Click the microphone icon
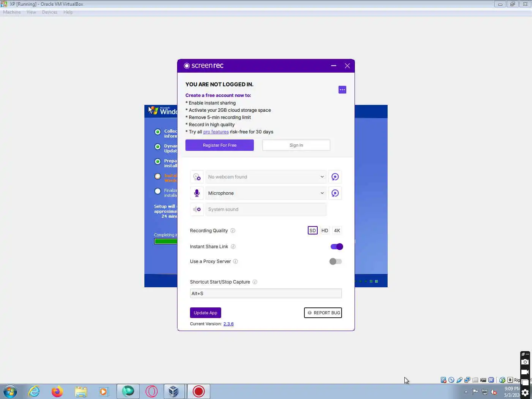This screenshot has width=532, height=399. 197,193
